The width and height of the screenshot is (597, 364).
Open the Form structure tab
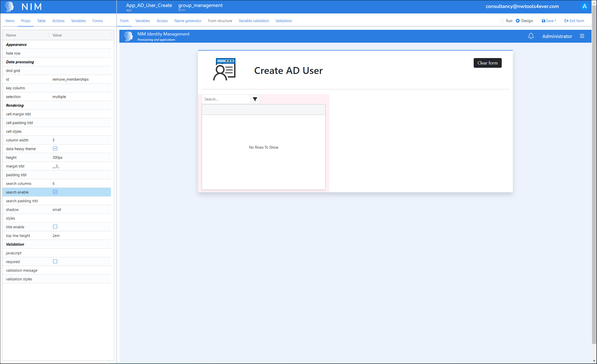click(x=220, y=21)
